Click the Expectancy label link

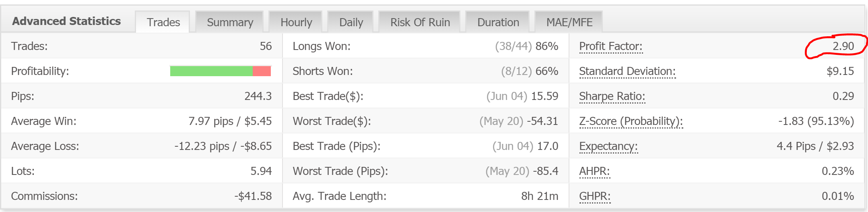(x=608, y=146)
